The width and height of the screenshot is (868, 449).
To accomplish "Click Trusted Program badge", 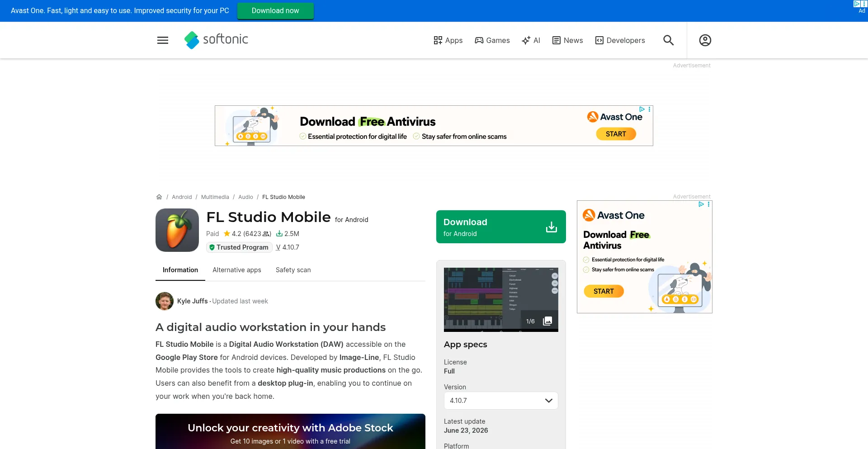I will click(x=239, y=247).
